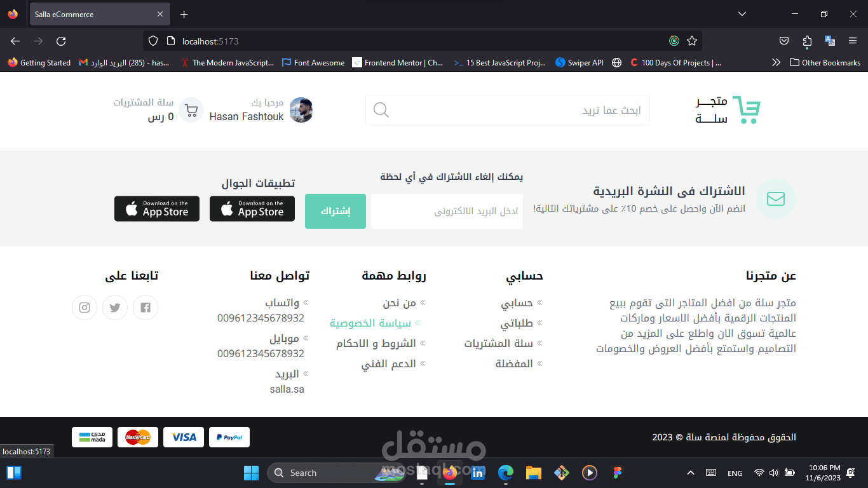Click the البريد contact link
This screenshot has width=868, height=488.
pyautogui.click(x=287, y=374)
